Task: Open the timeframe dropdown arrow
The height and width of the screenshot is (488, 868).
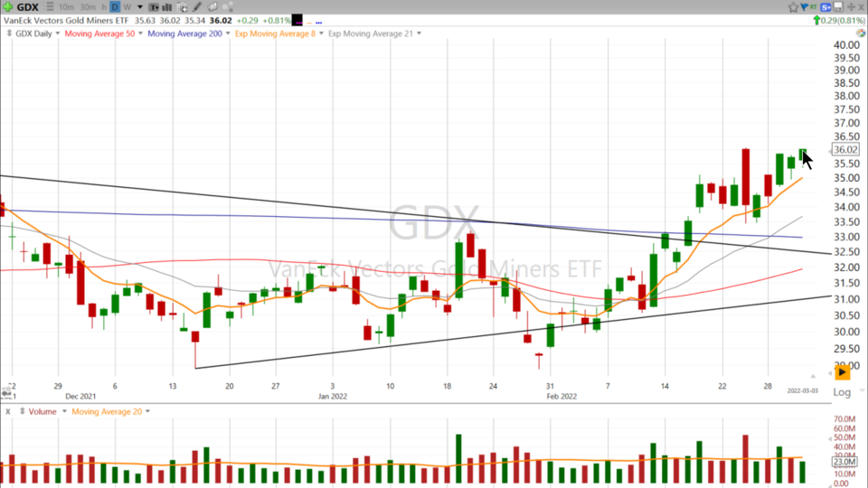Action: point(140,7)
